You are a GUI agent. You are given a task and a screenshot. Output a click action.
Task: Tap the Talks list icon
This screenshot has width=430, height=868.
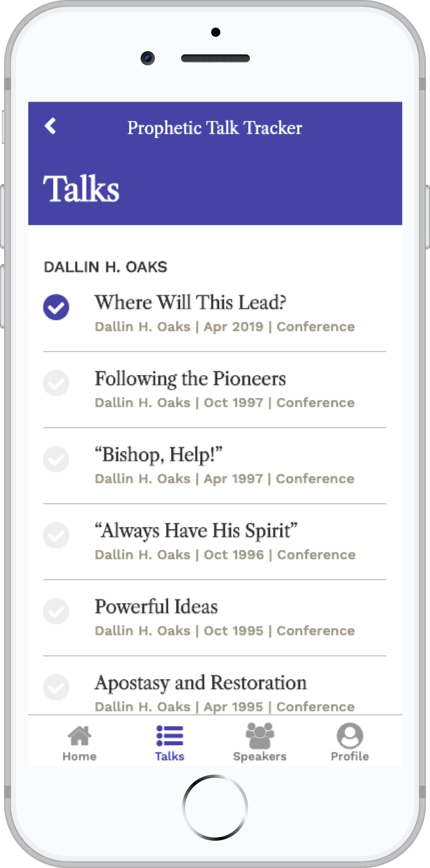[x=170, y=736]
